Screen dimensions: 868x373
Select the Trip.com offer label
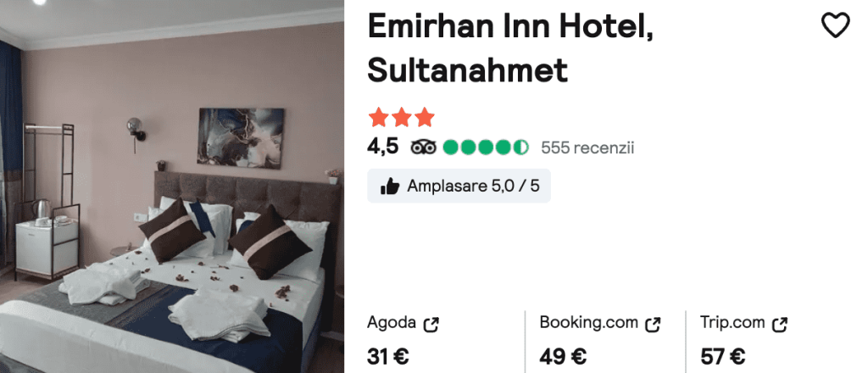[732, 323]
